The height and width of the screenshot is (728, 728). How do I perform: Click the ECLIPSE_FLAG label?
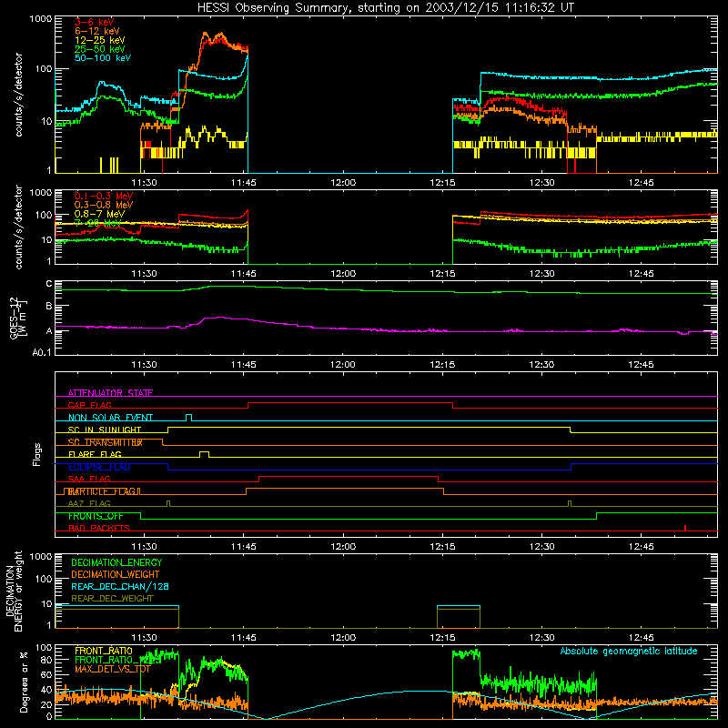(x=99, y=467)
